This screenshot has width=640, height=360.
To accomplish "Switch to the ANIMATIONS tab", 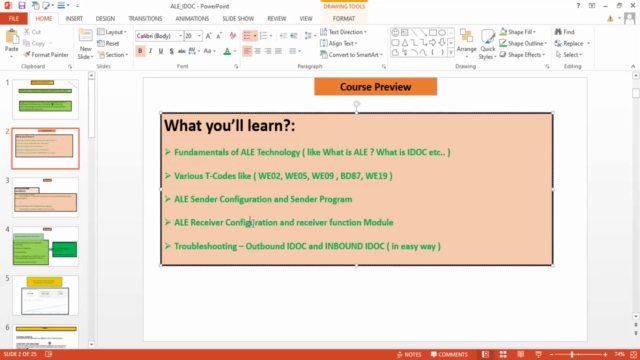I will [192, 19].
